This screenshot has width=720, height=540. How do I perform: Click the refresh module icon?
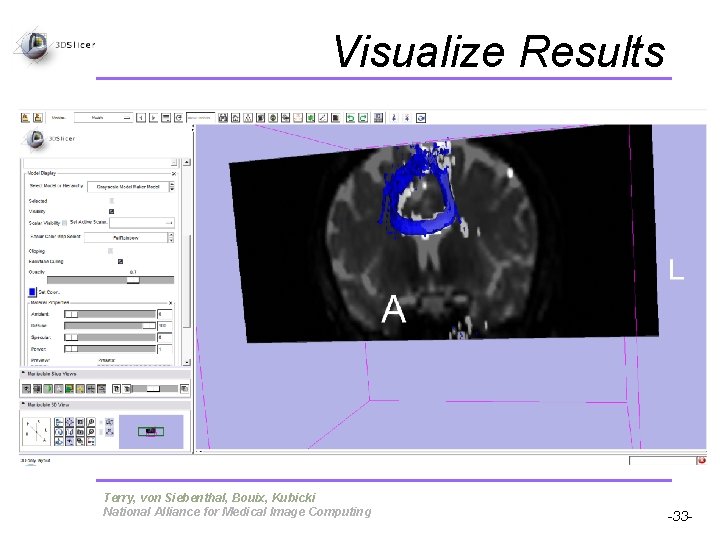(x=178, y=118)
